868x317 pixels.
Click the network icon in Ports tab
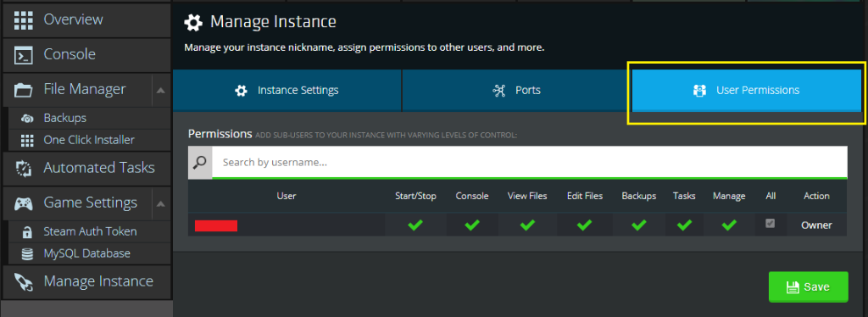click(498, 90)
